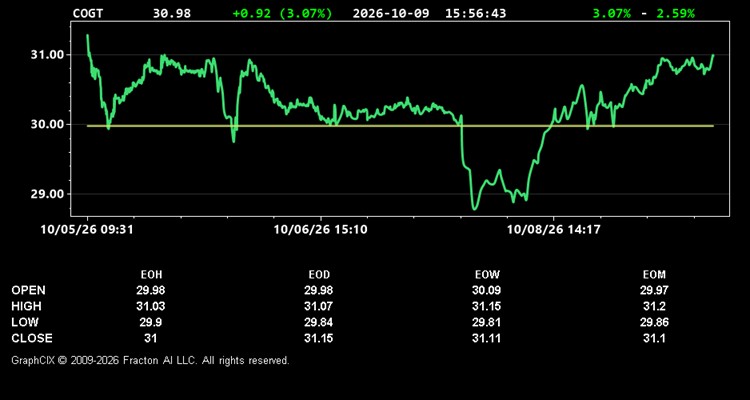Image resolution: width=750 pixels, height=400 pixels.
Task: Click the OPEN row label
Action: [x=28, y=290]
